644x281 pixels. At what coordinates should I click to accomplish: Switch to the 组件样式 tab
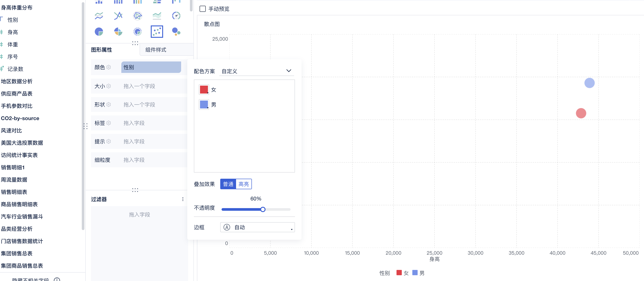point(155,50)
